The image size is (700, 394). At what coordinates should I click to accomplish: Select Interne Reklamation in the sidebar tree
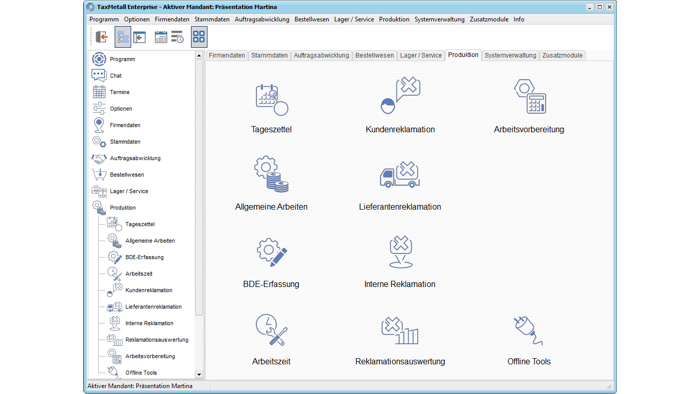pos(149,323)
